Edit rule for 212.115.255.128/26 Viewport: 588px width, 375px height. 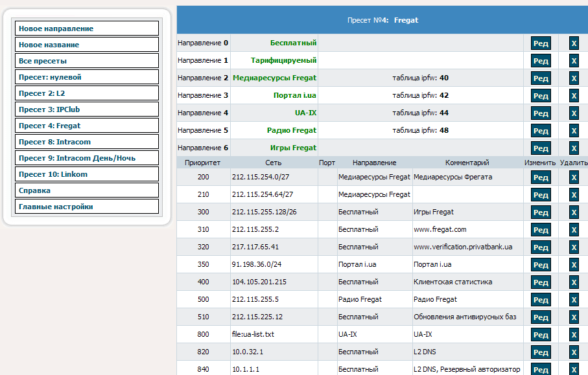point(541,212)
